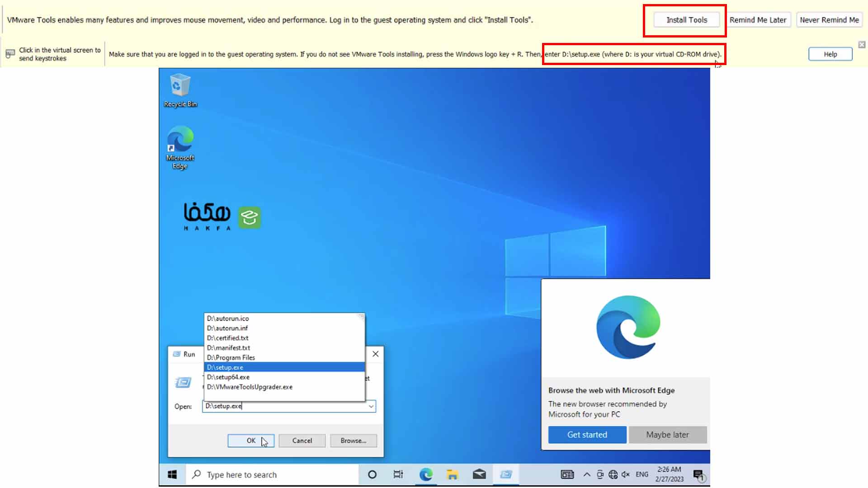Confirm Run dialog with OK
Image resolution: width=868 pixels, height=488 pixels.
(x=251, y=441)
